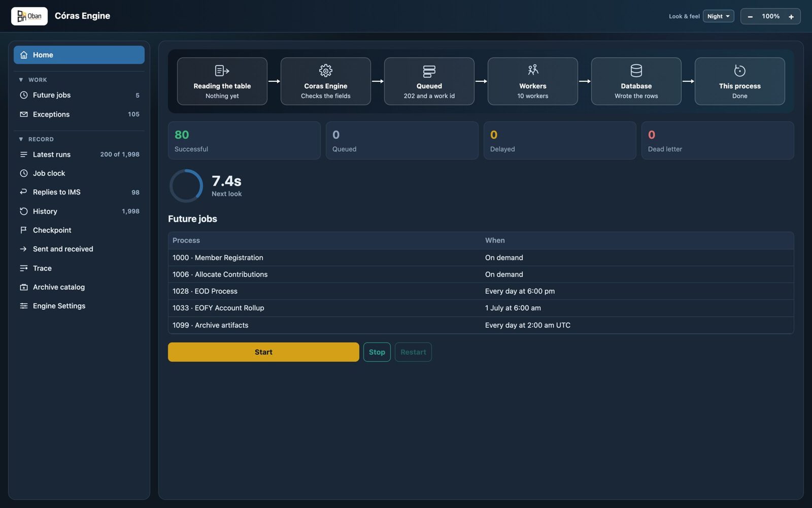
Task: Select the 1000 · Member Registration row
Action: 481,258
